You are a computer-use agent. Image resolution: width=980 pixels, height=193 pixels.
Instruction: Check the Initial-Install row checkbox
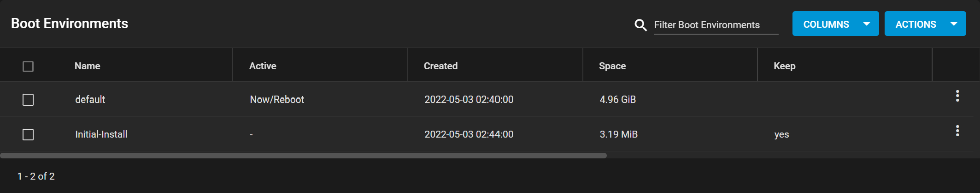click(x=28, y=134)
